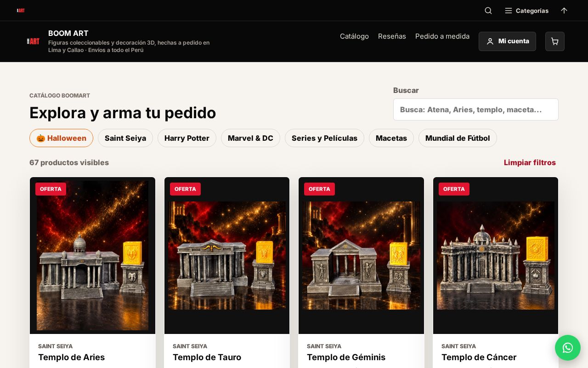The image size is (588, 368).
Task: Click 'Explora y arma tu pedido' heading
Action: 123,113
